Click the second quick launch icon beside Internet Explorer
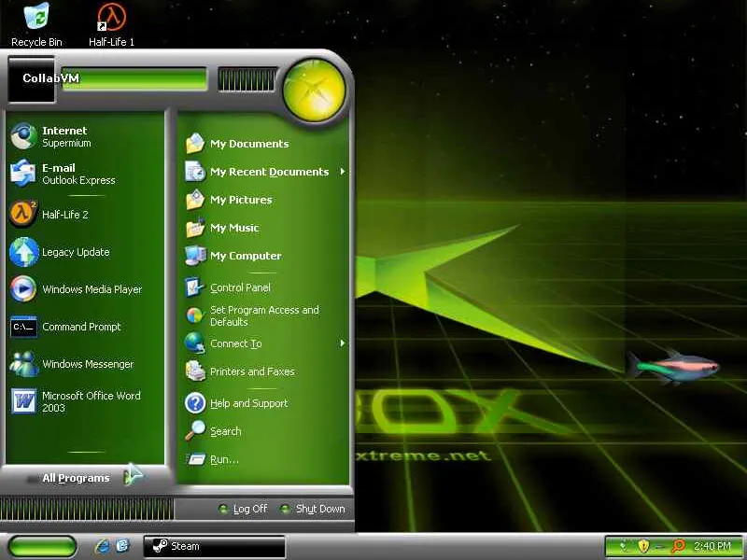 point(123,546)
